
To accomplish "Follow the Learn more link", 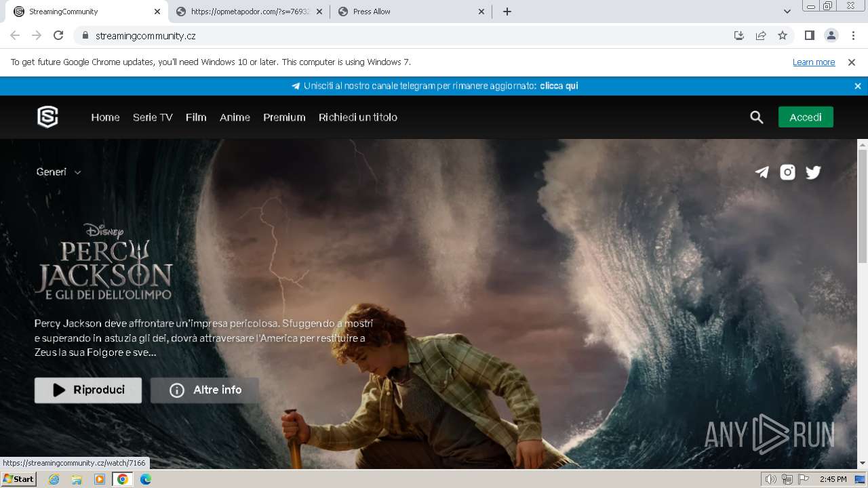I will (x=814, y=62).
